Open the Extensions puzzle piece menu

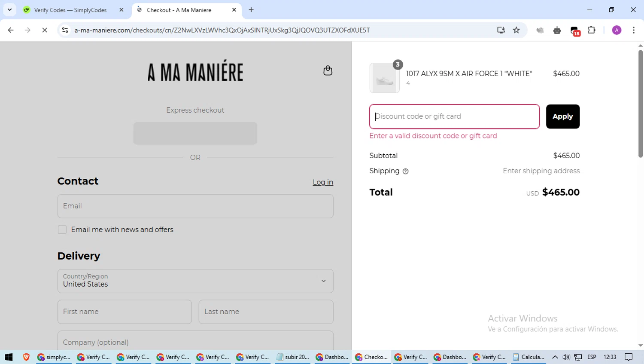point(591,30)
